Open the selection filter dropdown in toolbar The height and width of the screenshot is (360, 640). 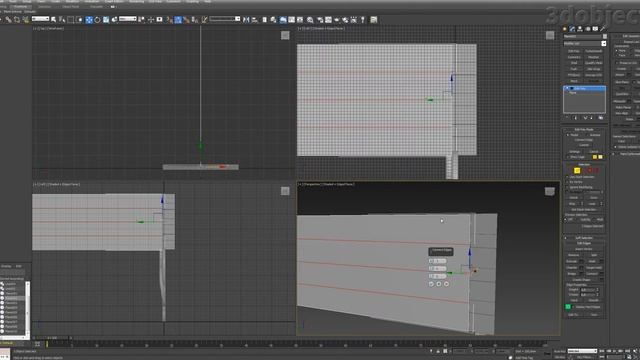[x=40, y=19]
